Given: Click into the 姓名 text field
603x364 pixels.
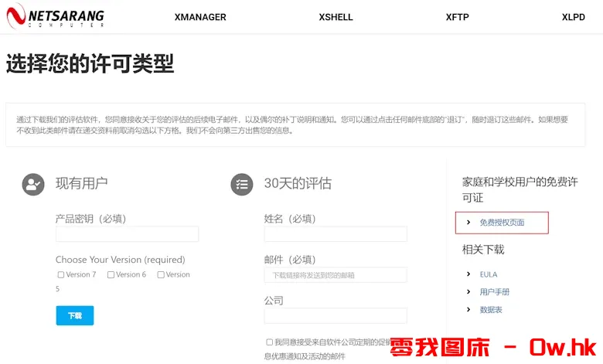Looking at the screenshot, I should click(336, 234).
